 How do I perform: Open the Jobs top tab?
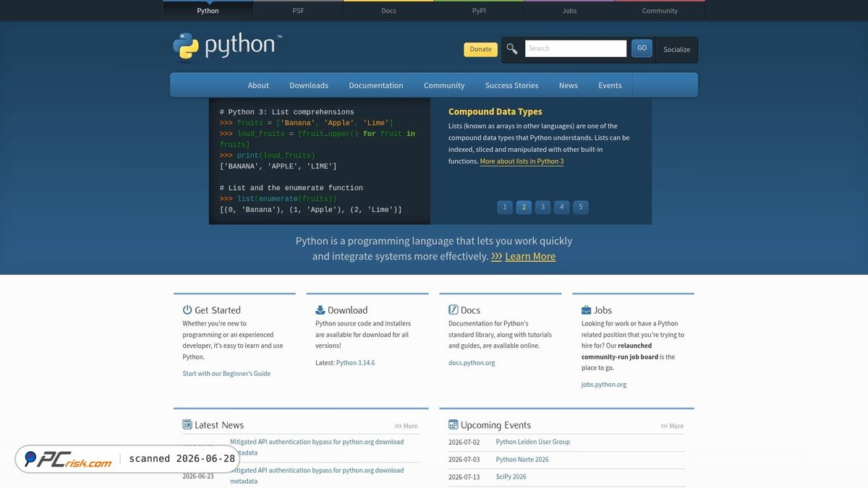point(569,11)
